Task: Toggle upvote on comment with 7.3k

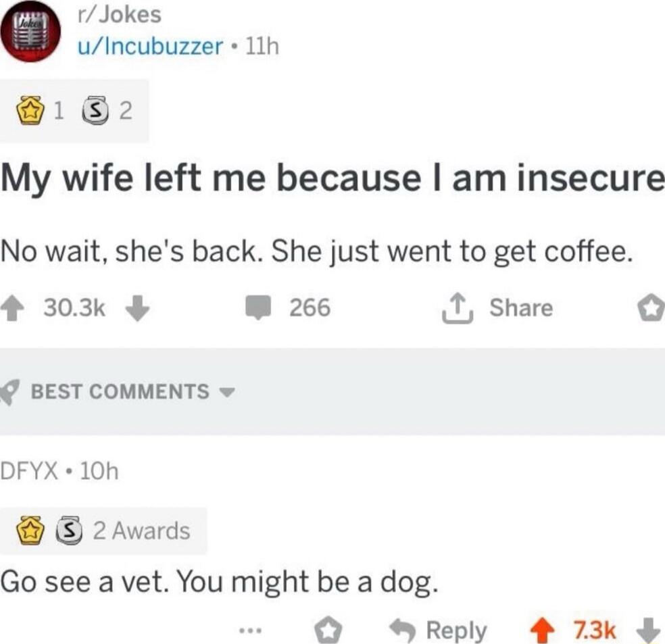Action: click(543, 630)
